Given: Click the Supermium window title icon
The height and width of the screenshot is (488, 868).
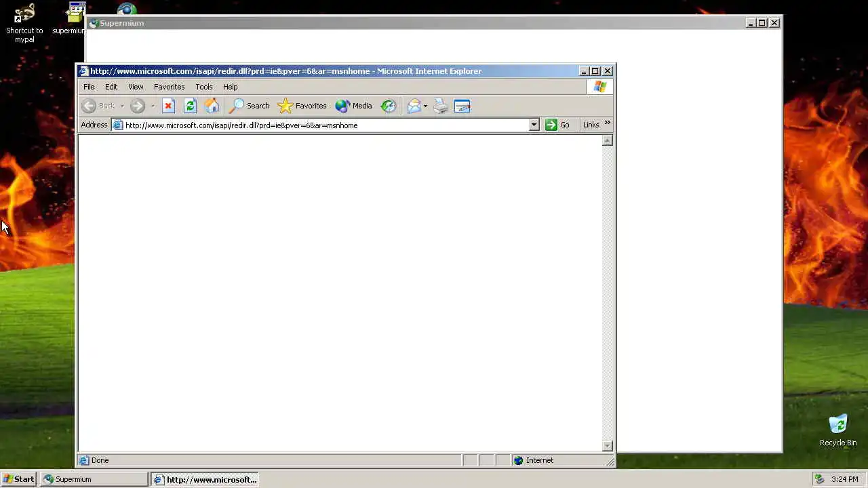Looking at the screenshot, I should coord(94,23).
